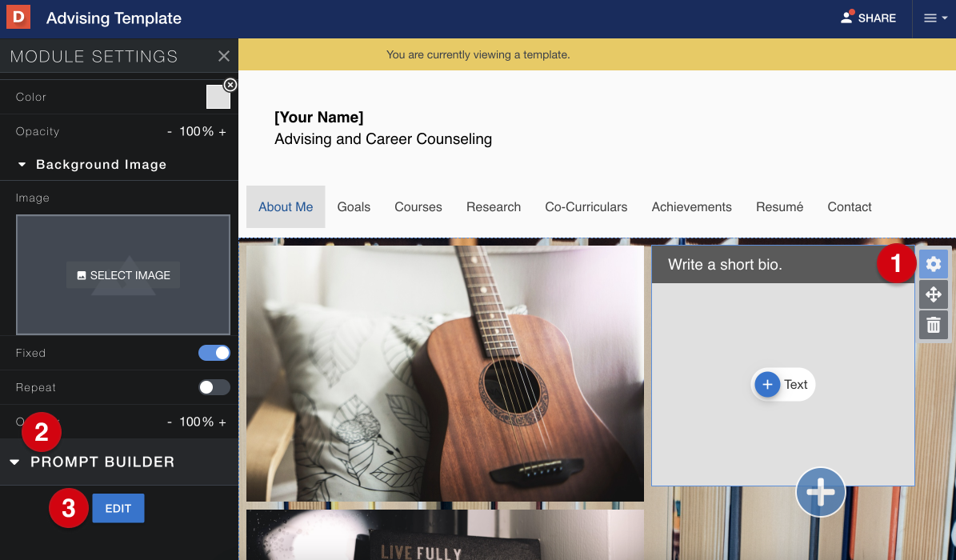Switch to the Courses tab

click(418, 206)
